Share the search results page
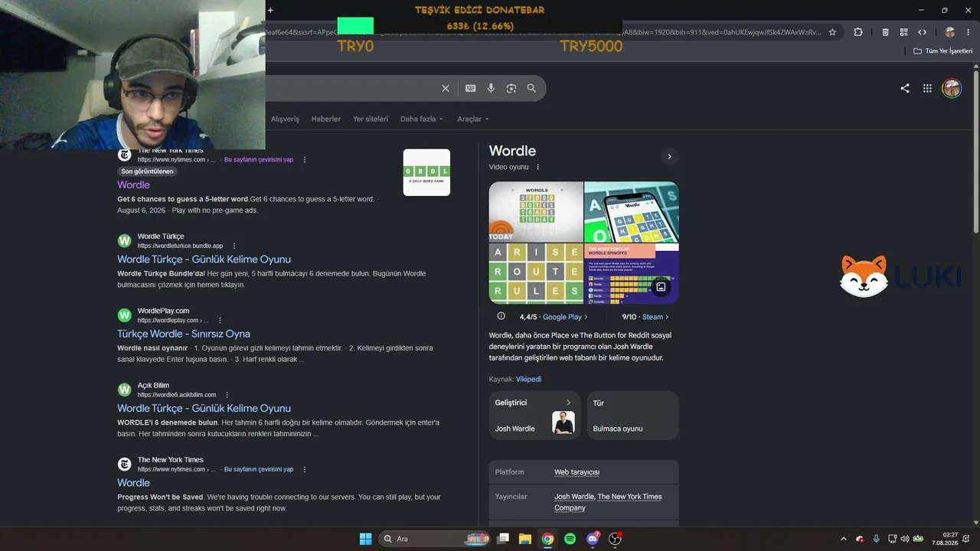980x551 pixels. pyautogui.click(x=905, y=88)
